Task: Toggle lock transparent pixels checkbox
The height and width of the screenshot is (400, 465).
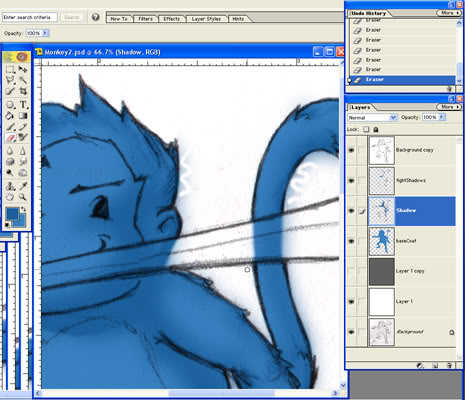Action: [366, 129]
